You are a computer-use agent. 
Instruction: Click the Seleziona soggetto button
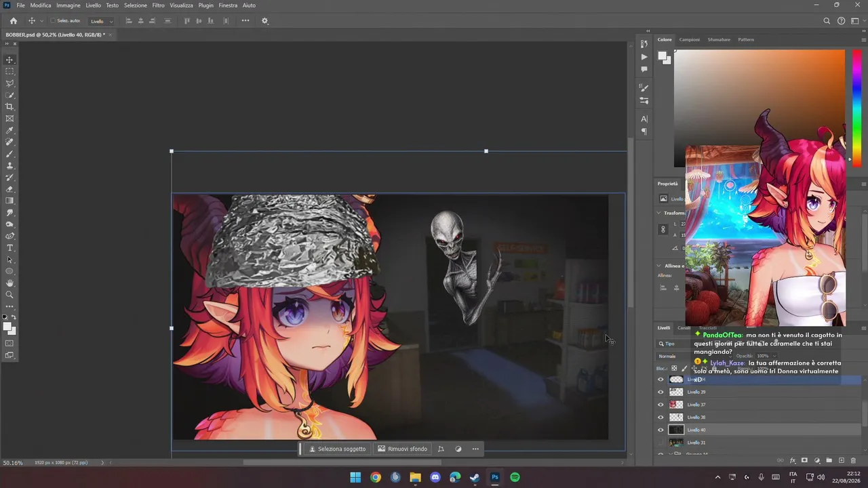337,449
